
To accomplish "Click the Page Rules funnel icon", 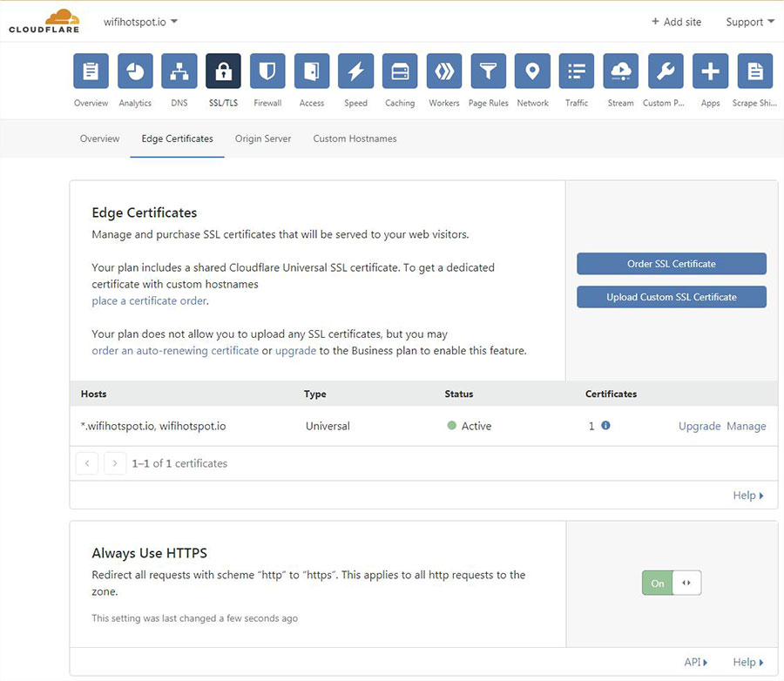I will point(489,71).
